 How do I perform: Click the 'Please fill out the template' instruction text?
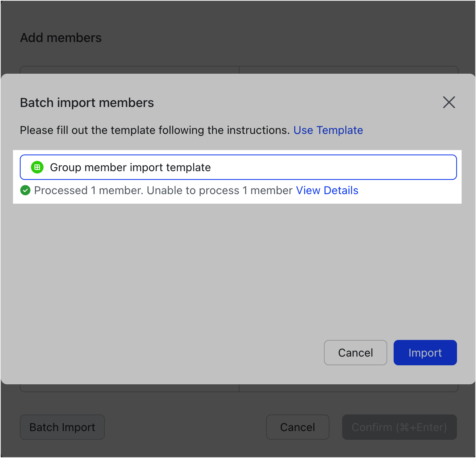pyautogui.click(x=155, y=130)
